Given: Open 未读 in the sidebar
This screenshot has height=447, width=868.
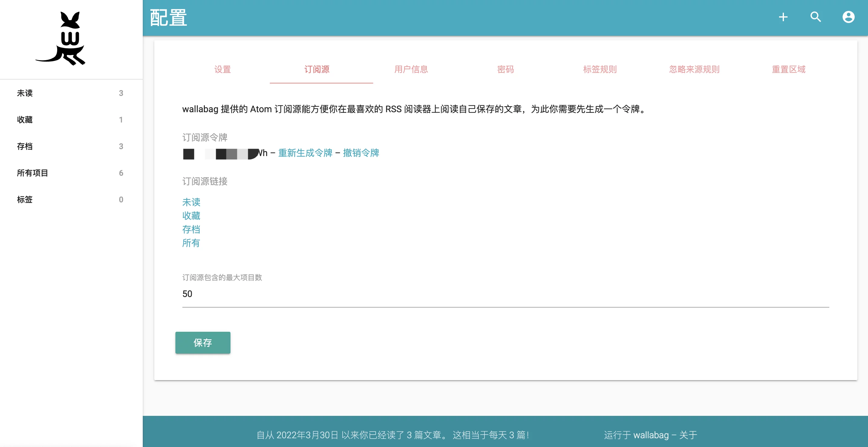Looking at the screenshot, I should pyautogui.click(x=25, y=93).
